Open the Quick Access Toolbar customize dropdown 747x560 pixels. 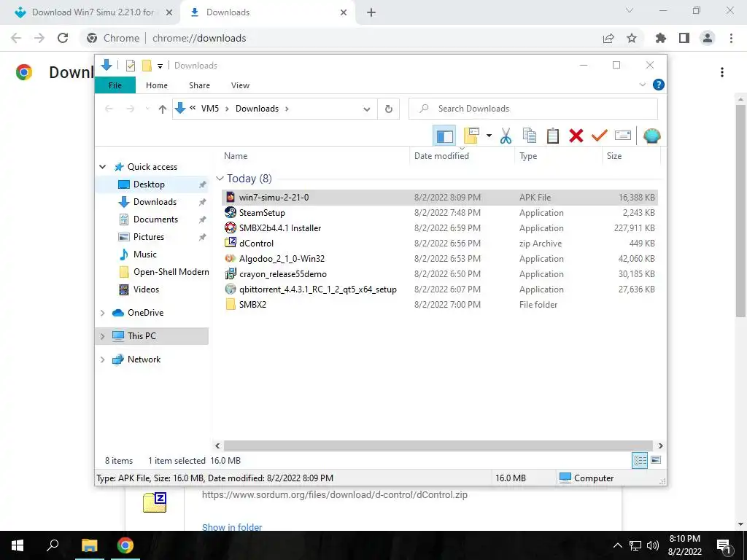pos(160,66)
